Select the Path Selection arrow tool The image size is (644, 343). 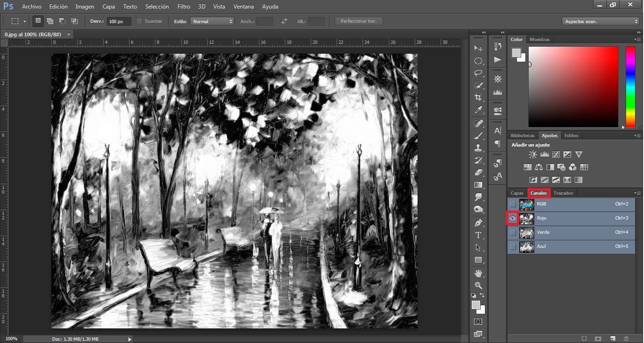click(478, 247)
